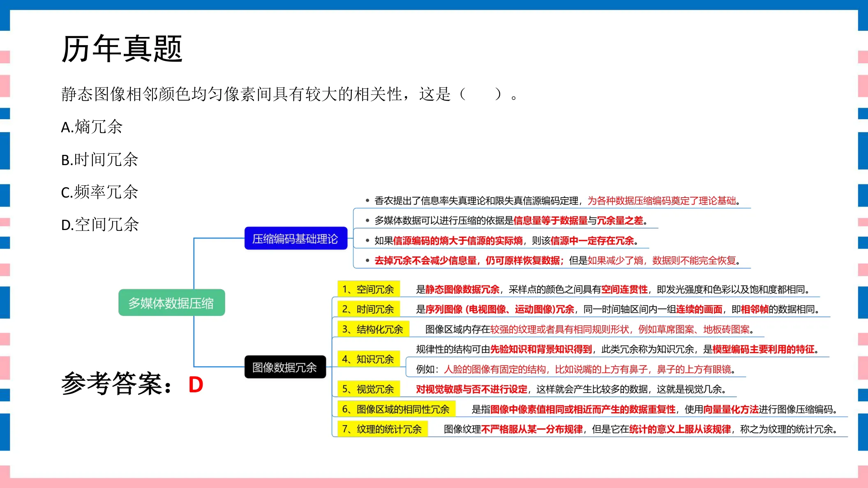Click the yellow 6、图像区域的相同性冗余 label
This screenshot has height=488, width=868.
click(x=396, y=409)
